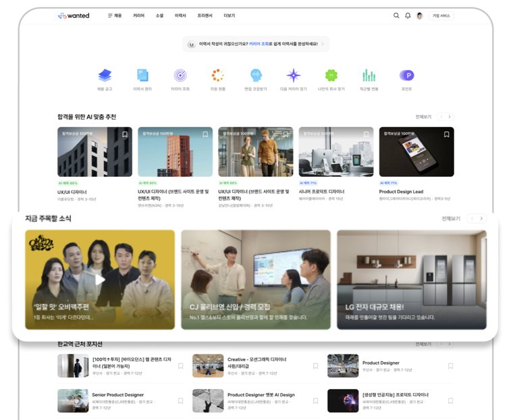513x420 pixels.
Task: Bookmark the Product Design Lead card
Action: pyautogui.click(x=447, y=134)
